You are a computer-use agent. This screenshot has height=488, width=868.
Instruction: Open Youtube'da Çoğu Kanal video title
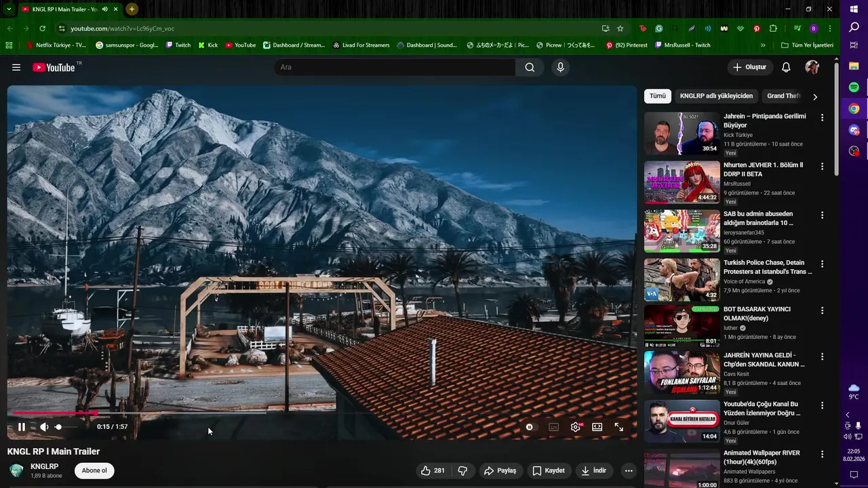coord(764,408)
